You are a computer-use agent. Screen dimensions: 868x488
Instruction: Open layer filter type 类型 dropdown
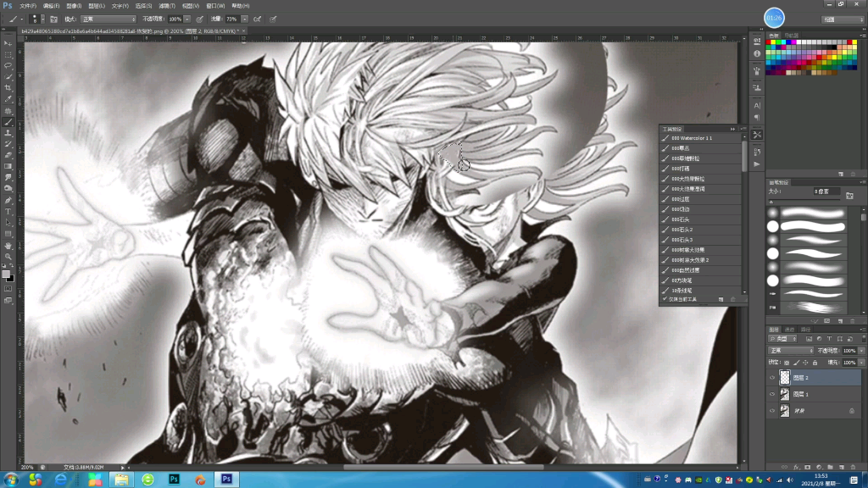[782, 339]
